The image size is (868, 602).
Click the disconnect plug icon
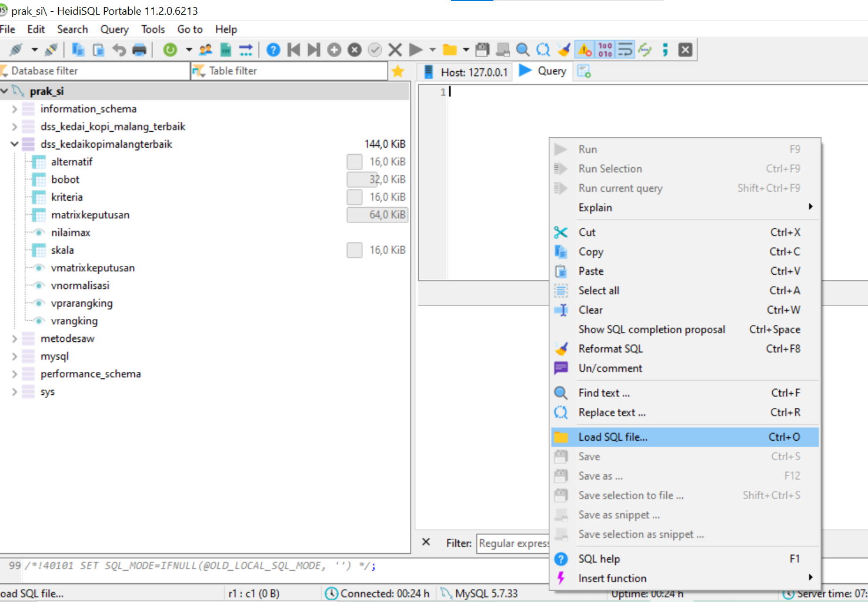[x=51, y=50]
